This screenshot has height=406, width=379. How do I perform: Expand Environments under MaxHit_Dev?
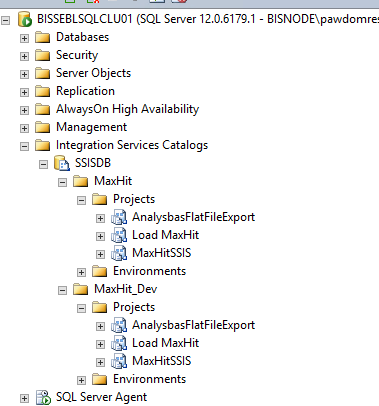(81, 380)
